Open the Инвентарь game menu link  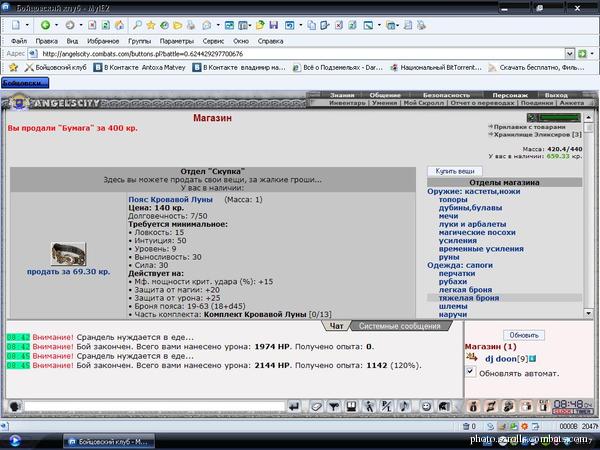pos(347,103)
